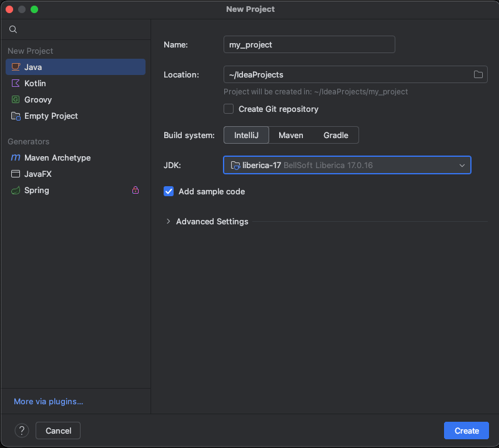Enable Create Git repository checkbox
Viewport: 499px width, 448px height.
tap(229, 109)
